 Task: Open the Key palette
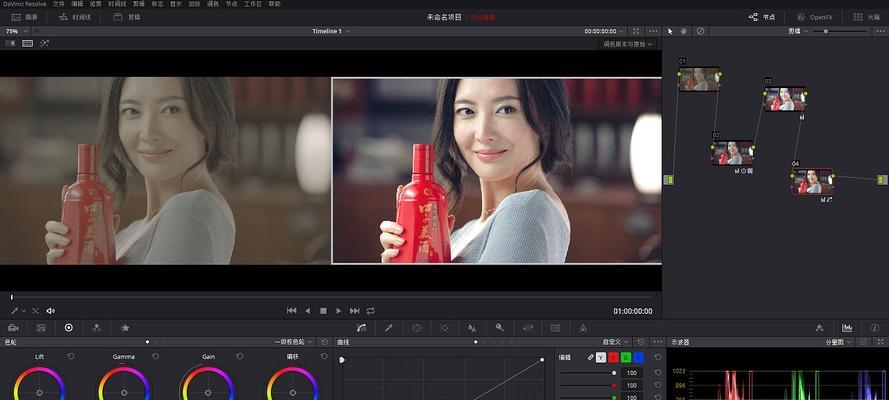point(499,327)
